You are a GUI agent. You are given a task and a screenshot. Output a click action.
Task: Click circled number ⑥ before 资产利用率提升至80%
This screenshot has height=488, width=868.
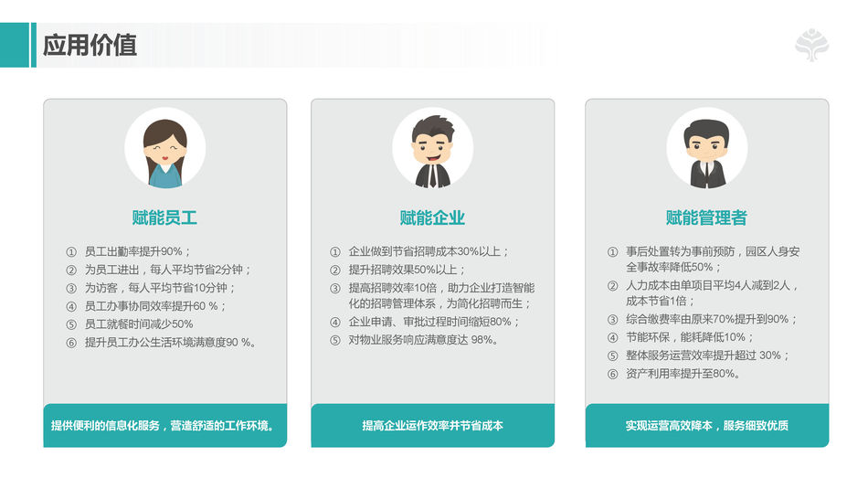click(612, 374)
